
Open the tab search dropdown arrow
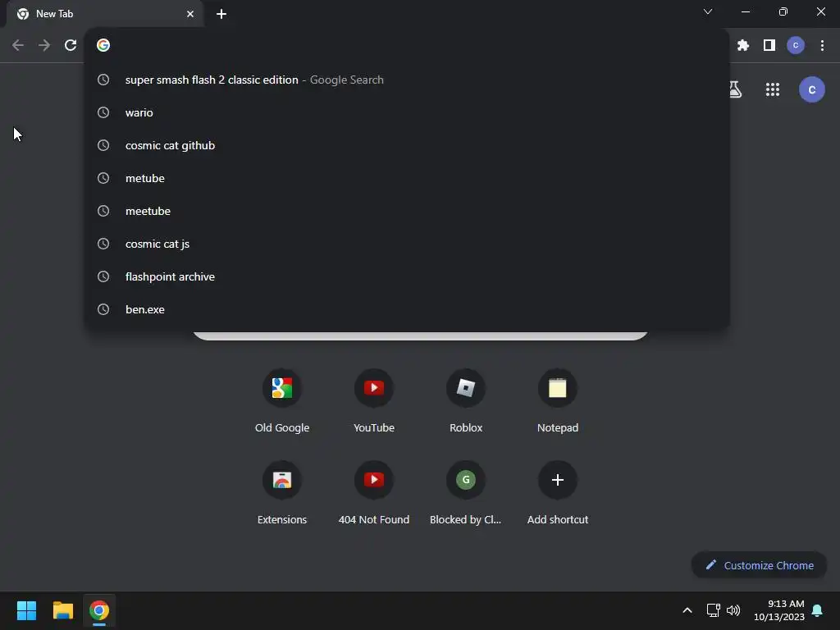[x=708, y=11]
